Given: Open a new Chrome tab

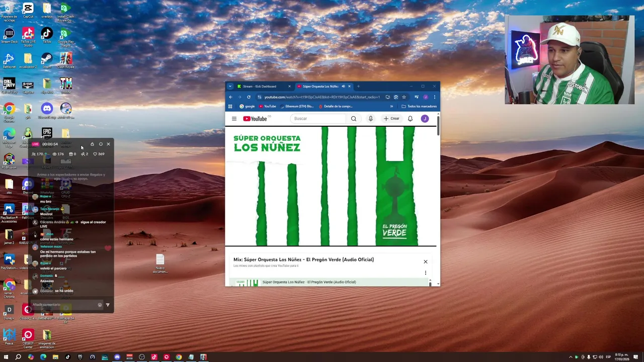Looking at the screenshot, I should [358, 86].
